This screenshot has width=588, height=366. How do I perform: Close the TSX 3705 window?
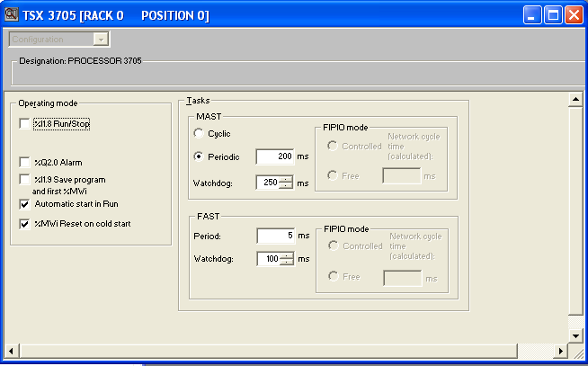pyautogui.click(x=575, y=15)
